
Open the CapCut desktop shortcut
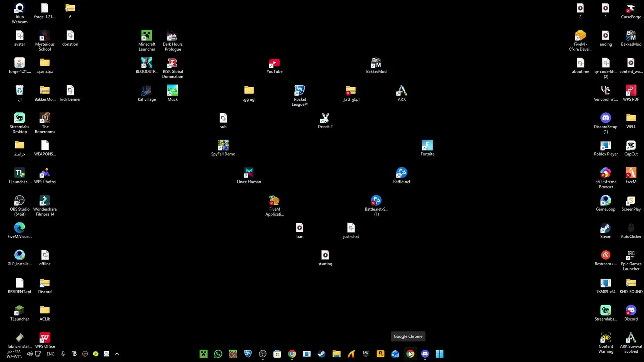631,148
